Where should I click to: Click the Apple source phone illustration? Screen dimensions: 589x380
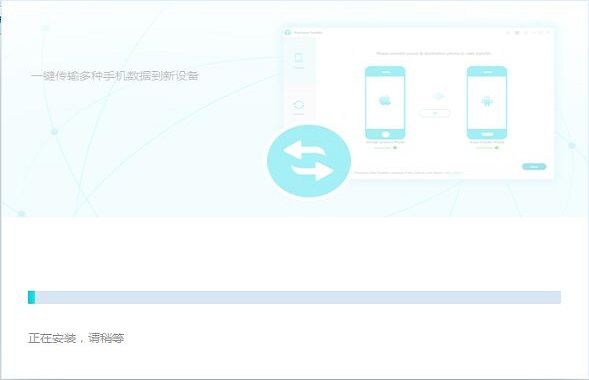click(385, 103)
